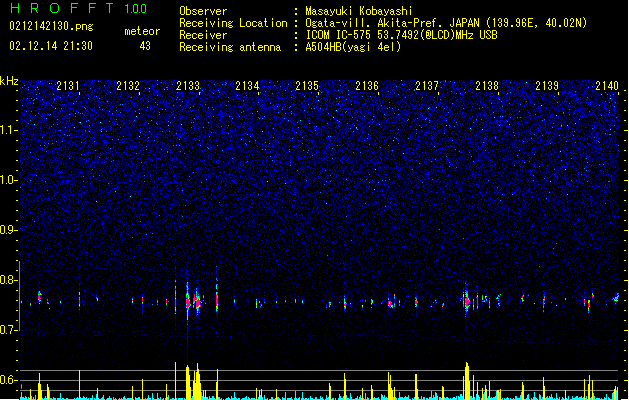Screen dimensions: 629x400
Task: Click the 0.7 kHz axis label
Action: 9,330
